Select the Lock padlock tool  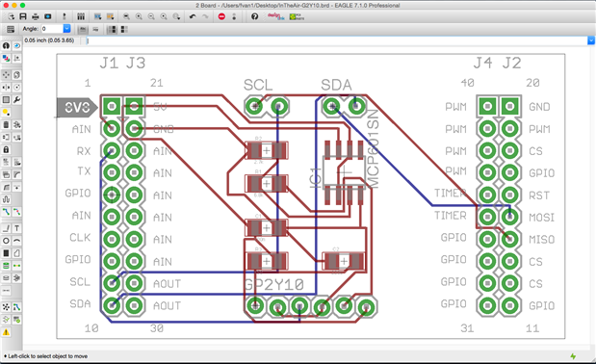click(x=6, y=149)
